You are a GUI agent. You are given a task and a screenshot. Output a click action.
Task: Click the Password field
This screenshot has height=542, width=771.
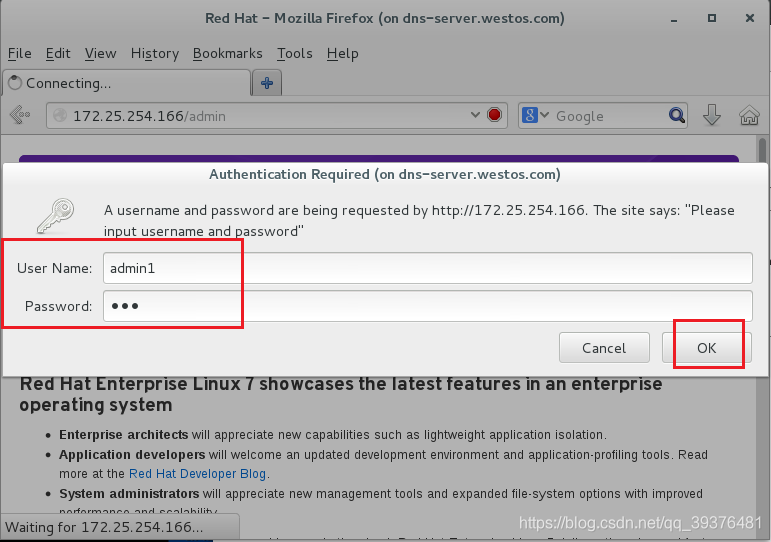coord(428,306)
